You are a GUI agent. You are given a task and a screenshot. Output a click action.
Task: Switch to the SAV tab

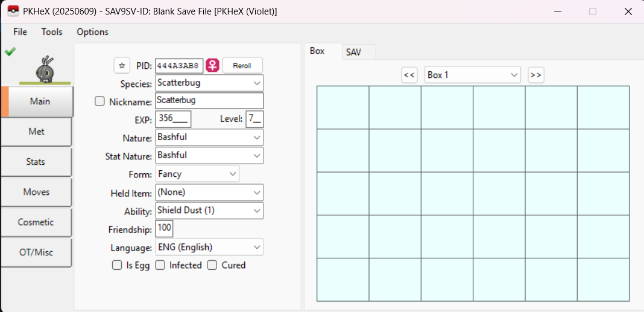353,53
